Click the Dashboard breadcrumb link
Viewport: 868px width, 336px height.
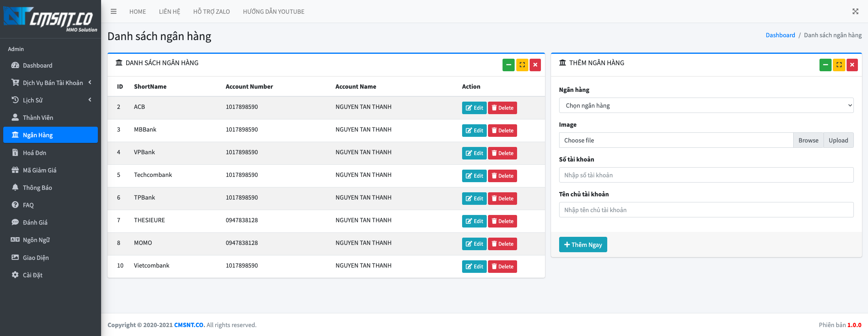click(x=780, y=35)
